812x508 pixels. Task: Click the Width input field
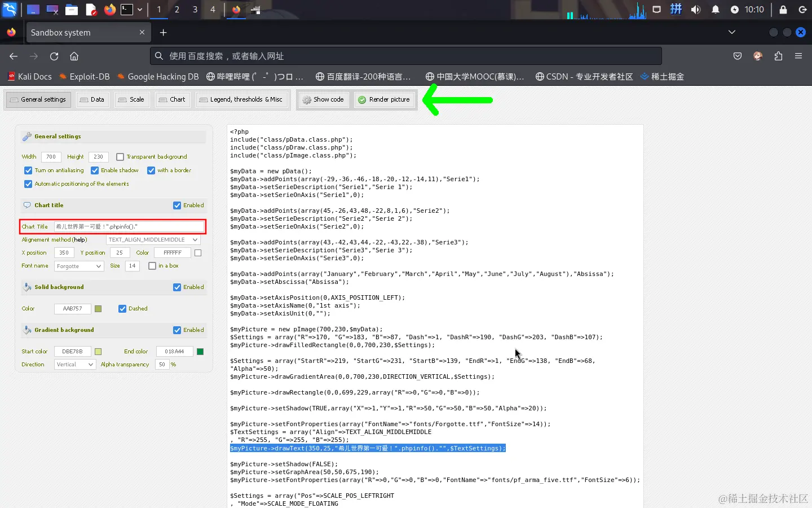click(x=51, y=157)
